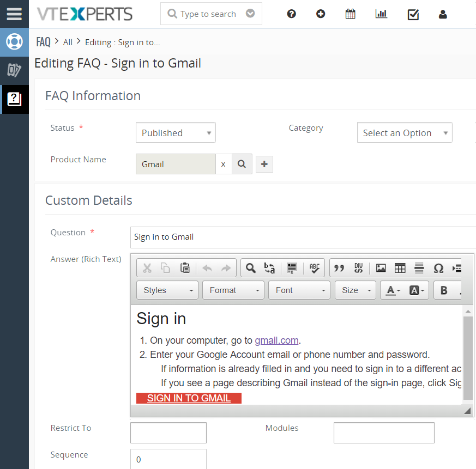Open the calendar icon in header
Image resolution: width=476 pixels, height=469 pixels.
coord(351,14)
